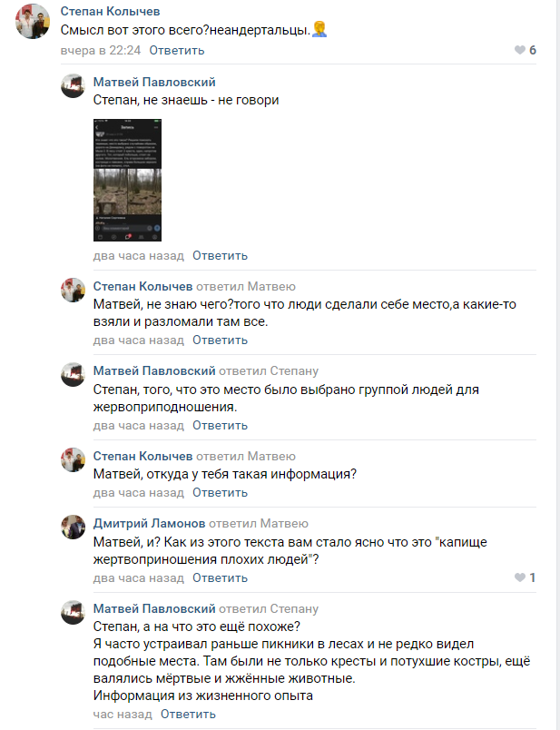The image size is (560, 730).
Task: Like Степан Колычев's top comment with heart icon
Action: pyautogui.click(x=519, y=50)
